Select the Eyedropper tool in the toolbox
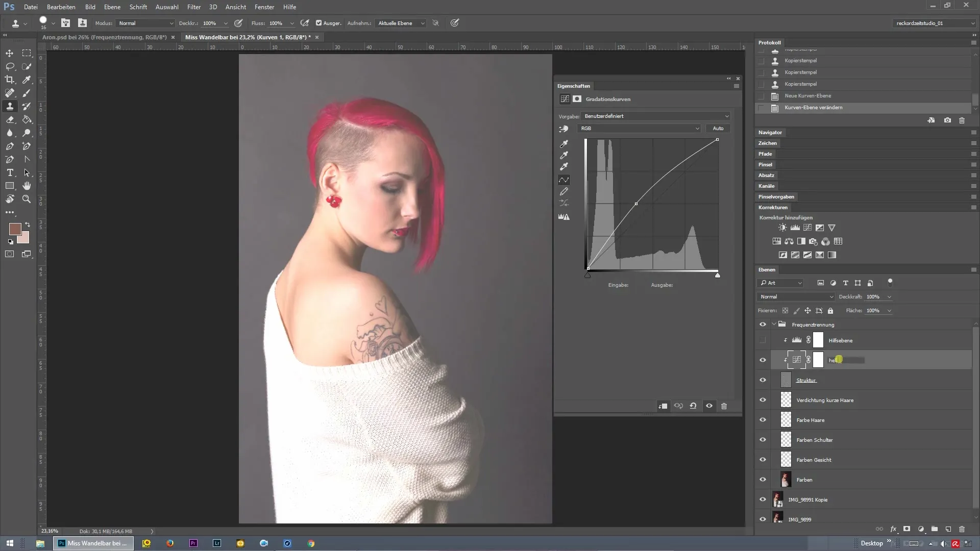The width and height of the screenshot is (980, 551). 27,80
